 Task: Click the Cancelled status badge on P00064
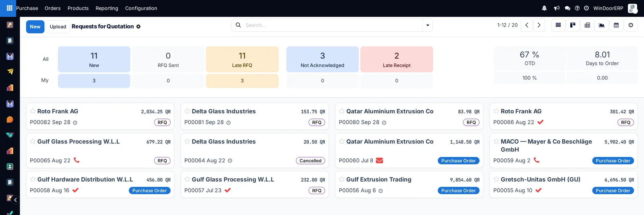pos(310,161)
